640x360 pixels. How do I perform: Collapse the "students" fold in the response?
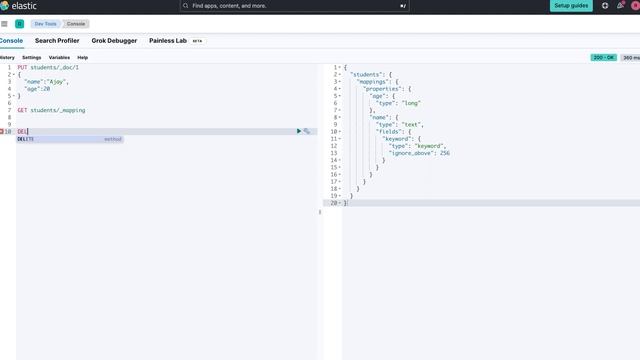[340, 75]
